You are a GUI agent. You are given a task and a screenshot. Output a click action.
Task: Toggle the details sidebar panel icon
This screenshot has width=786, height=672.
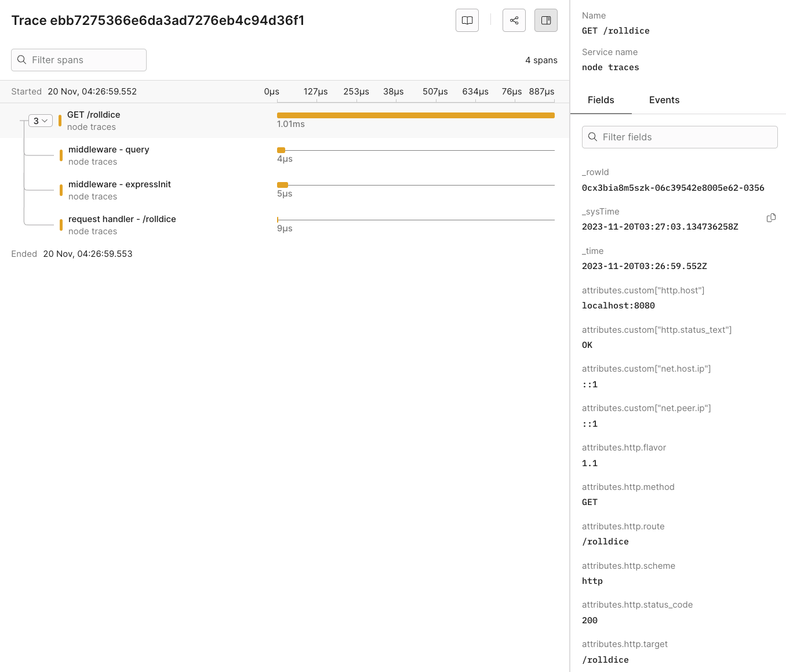pyautogui.click(x=545, y=20)
